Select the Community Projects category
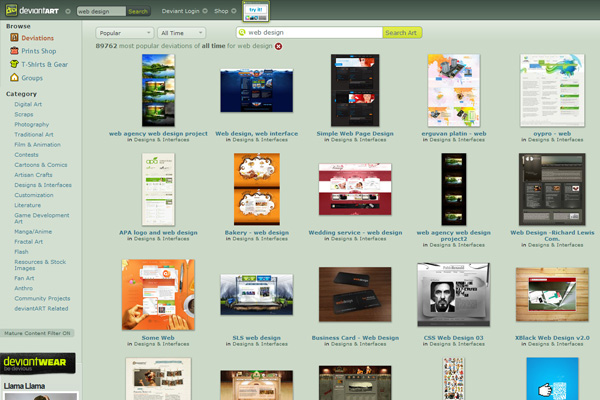Screen dimensions: 600x400 click(x=42, y=298)
